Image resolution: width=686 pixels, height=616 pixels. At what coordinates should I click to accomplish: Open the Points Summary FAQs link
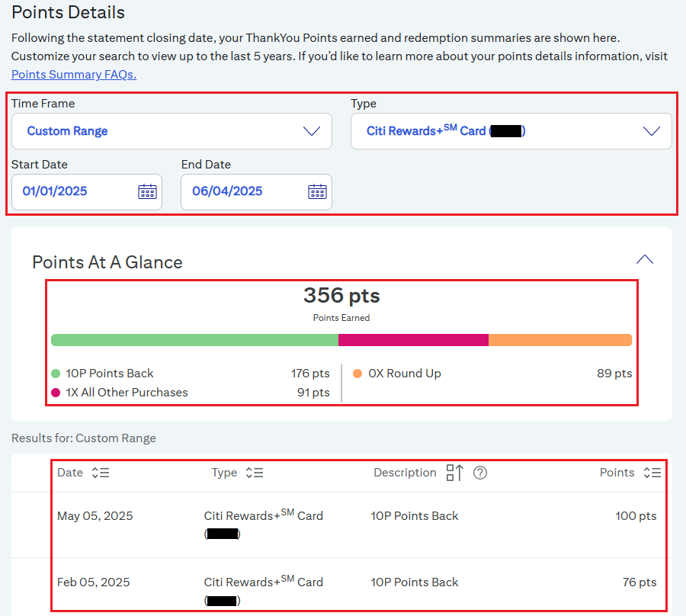[x=74, y=75]
